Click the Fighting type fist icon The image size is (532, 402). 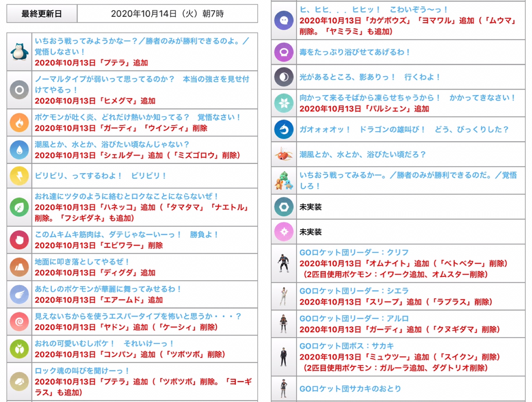pos(19,240)
